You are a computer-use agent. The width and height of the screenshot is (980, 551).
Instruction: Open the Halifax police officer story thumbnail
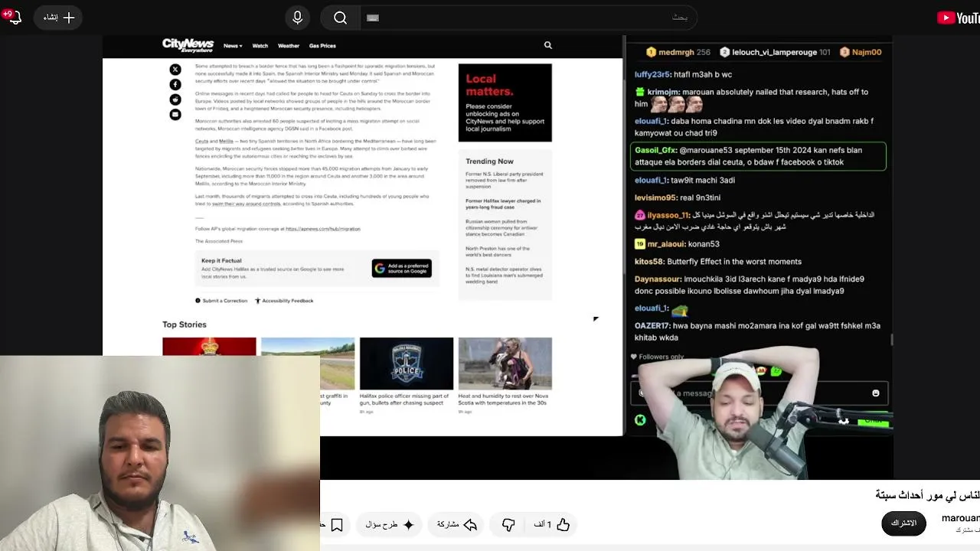[407, 364]
